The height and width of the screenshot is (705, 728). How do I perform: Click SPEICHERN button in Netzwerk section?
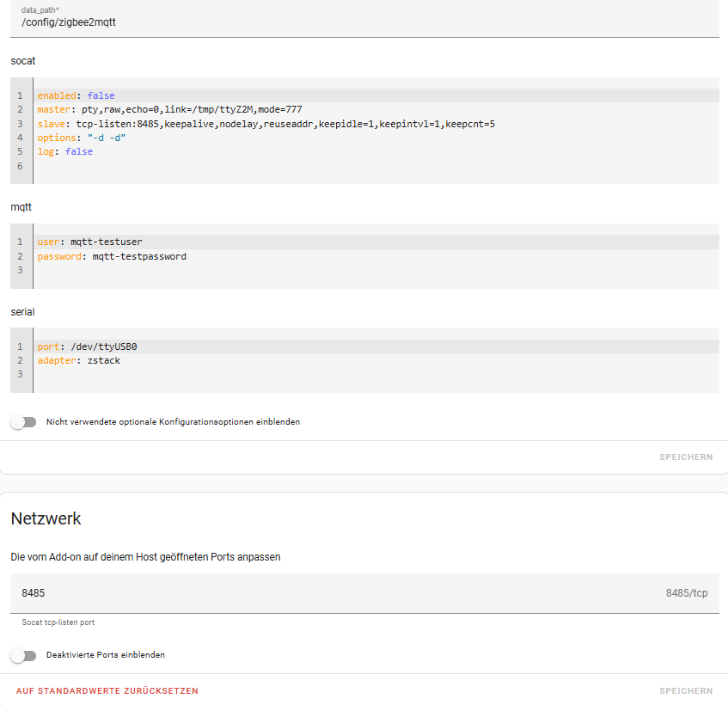(x=686, y=690)
